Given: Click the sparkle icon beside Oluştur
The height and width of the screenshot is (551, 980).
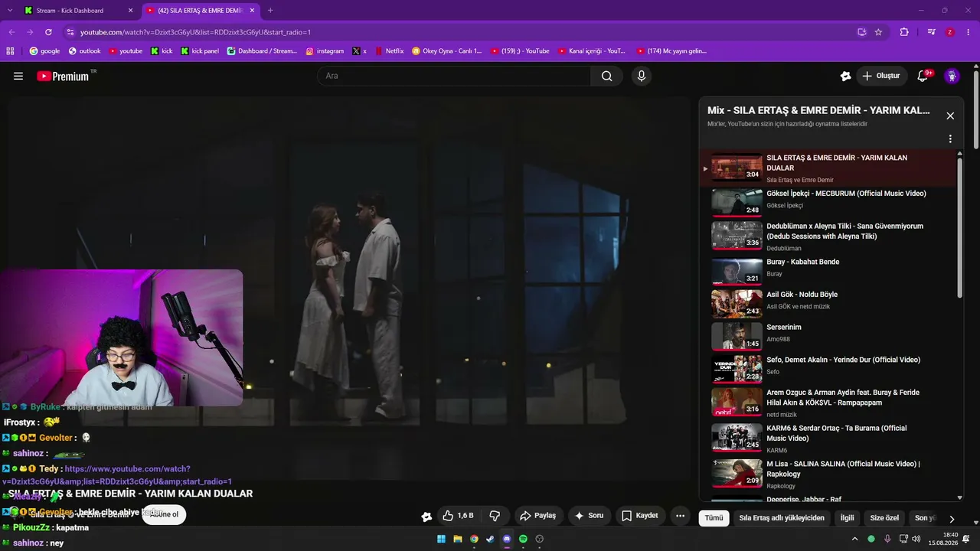Looking at the screenshot, I should click(845, 76).
